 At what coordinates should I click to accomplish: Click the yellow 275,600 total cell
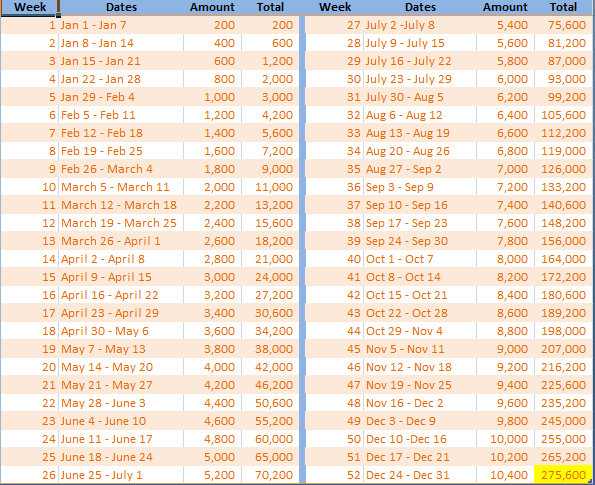[563, 475]
